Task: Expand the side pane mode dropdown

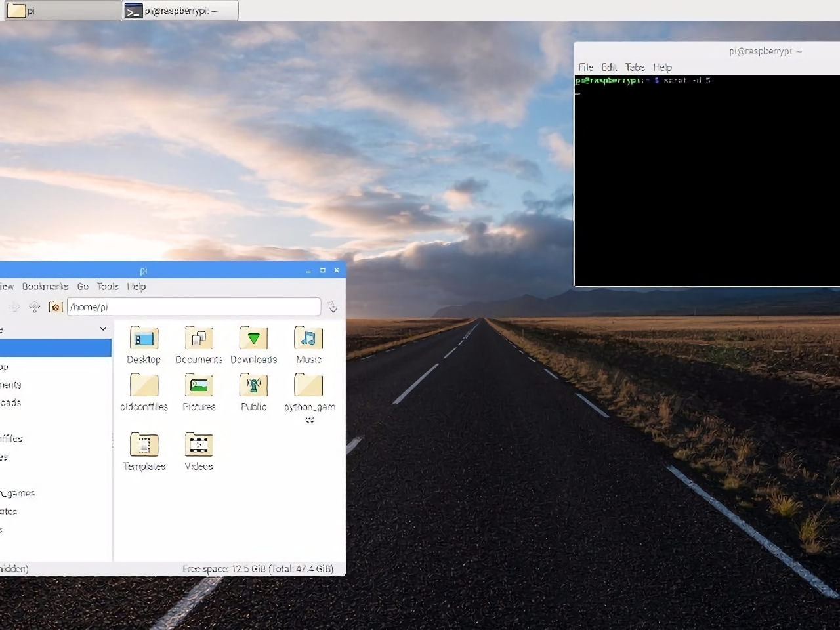Action: point(103,329)
